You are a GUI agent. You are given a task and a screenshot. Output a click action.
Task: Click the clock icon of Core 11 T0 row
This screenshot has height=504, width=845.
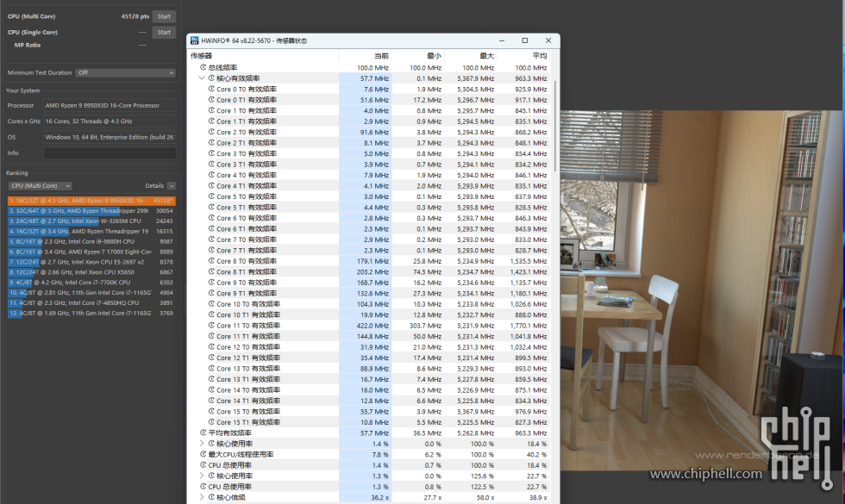211,326
